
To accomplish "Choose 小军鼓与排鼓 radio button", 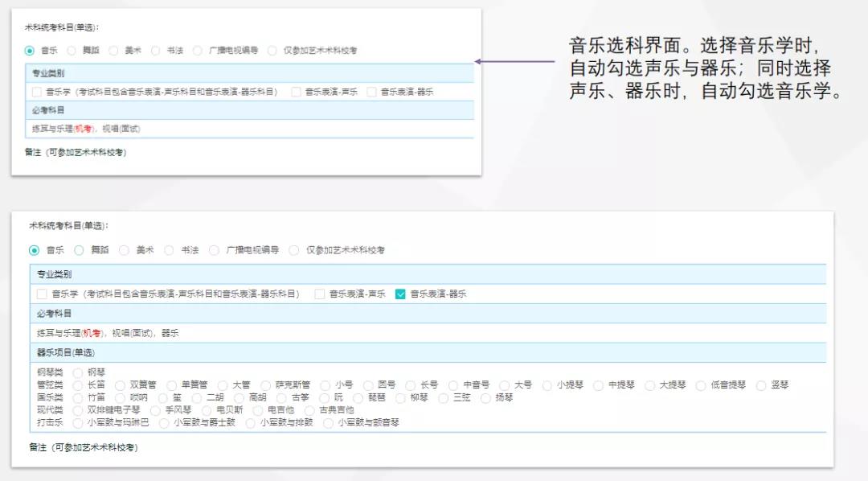I will pos(250,423).
